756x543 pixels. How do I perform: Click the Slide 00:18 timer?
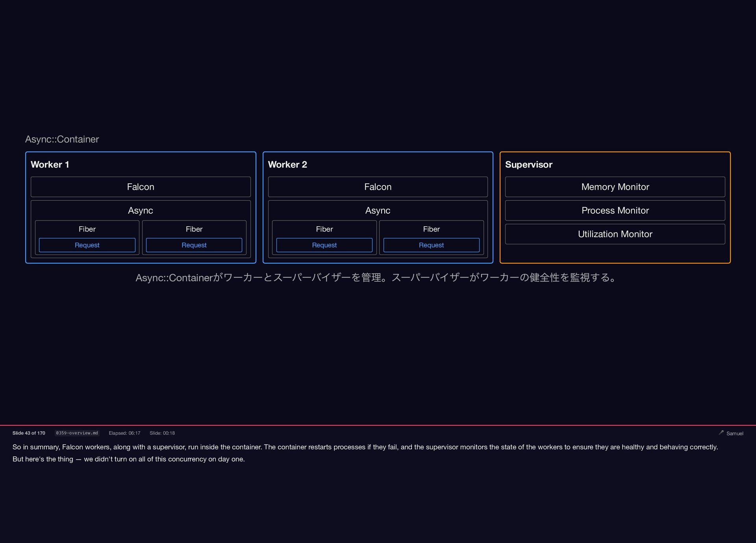click(x=162, y=433)
